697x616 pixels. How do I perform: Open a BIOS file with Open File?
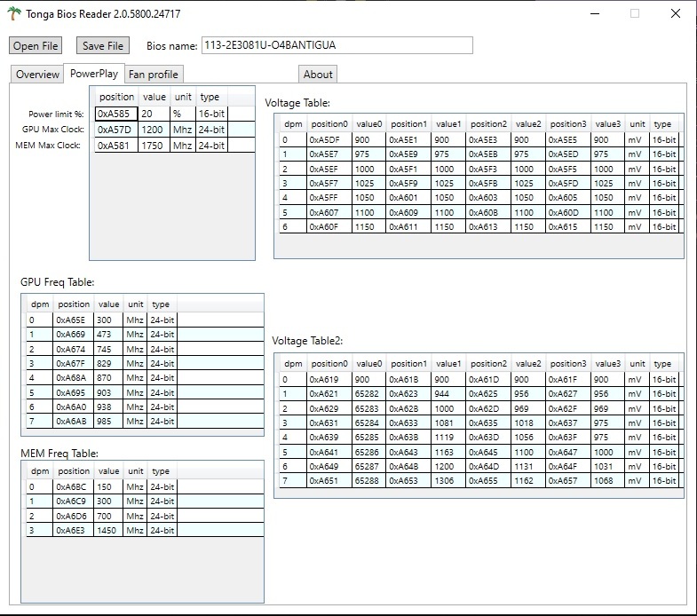(x=36, y=45)
